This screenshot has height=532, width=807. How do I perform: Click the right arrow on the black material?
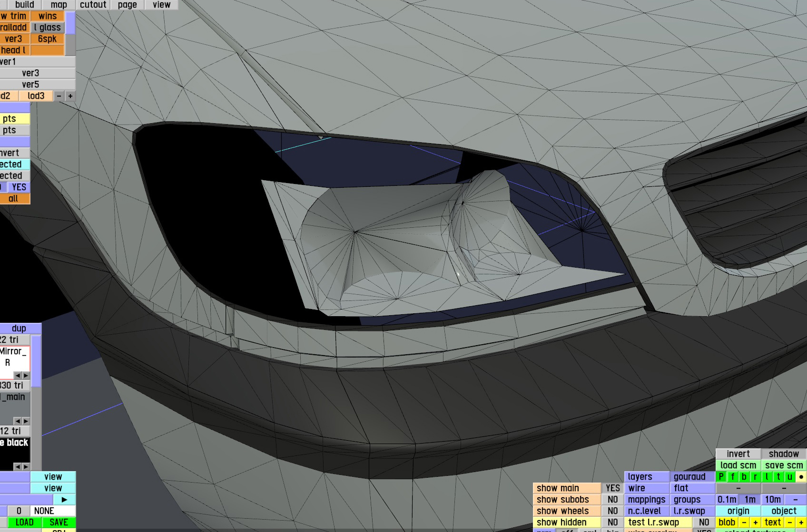pyautogui.click(x=26, y=467)
